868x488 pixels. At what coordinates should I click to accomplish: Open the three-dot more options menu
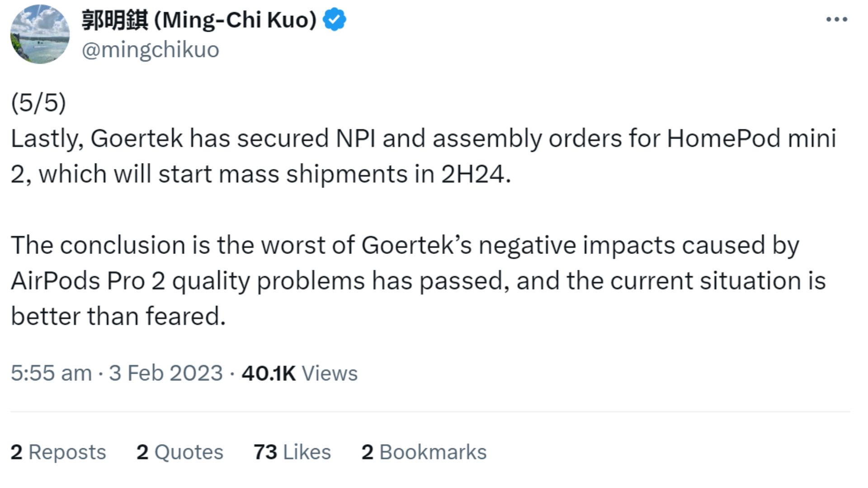836,19
